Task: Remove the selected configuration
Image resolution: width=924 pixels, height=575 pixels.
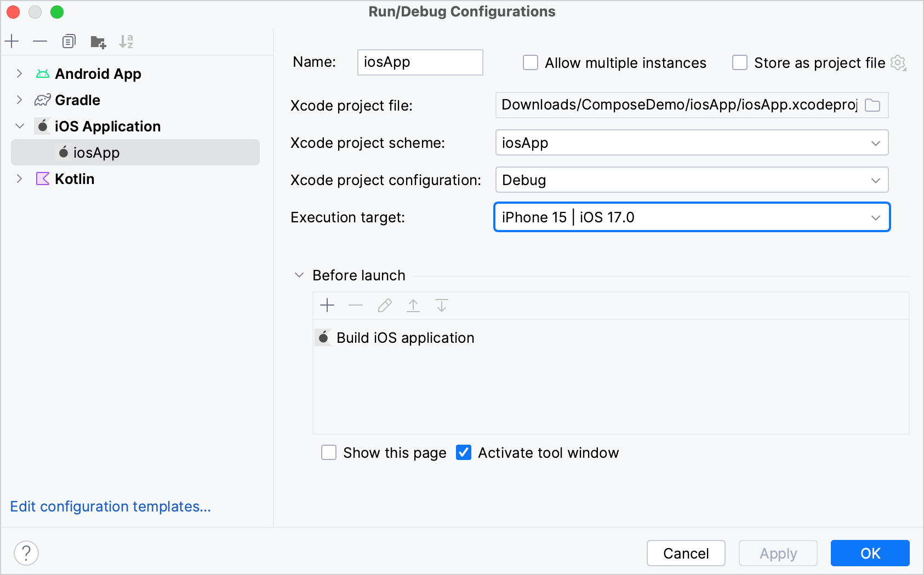Action: point(39,41)
